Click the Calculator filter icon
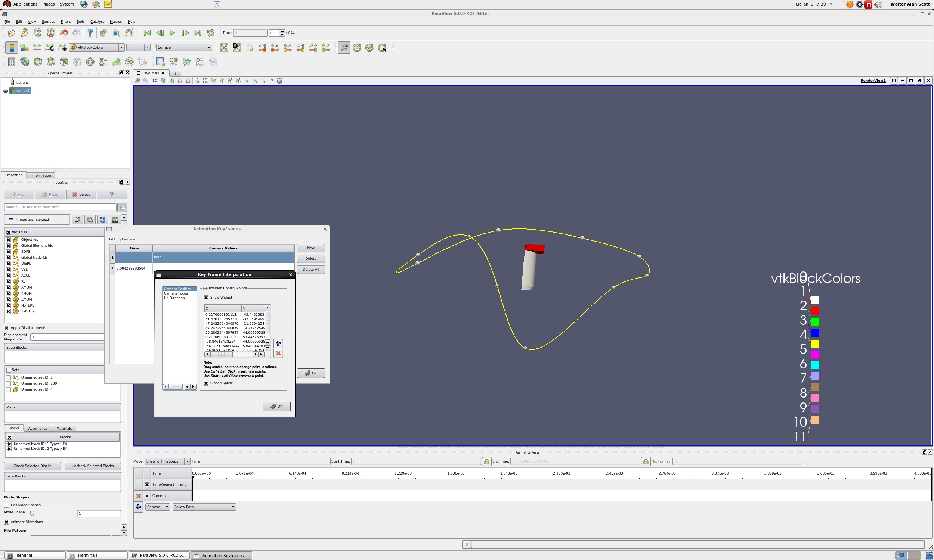Screen dimensions: 934x560 [11, 62]
